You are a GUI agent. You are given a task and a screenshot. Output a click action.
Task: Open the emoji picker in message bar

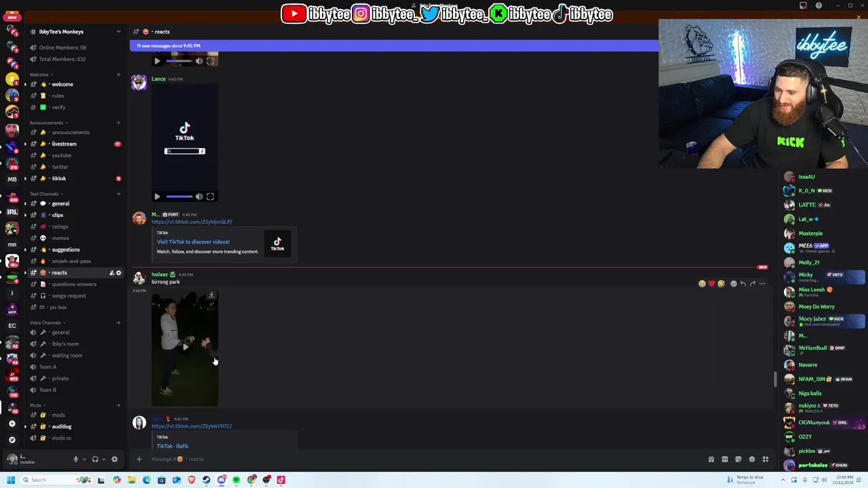[752, 460]
